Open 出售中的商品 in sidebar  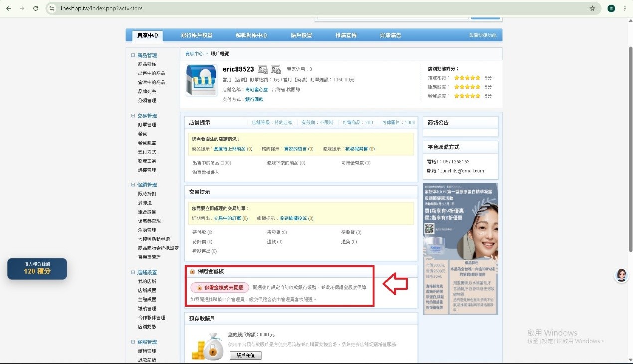pos(151,73)
